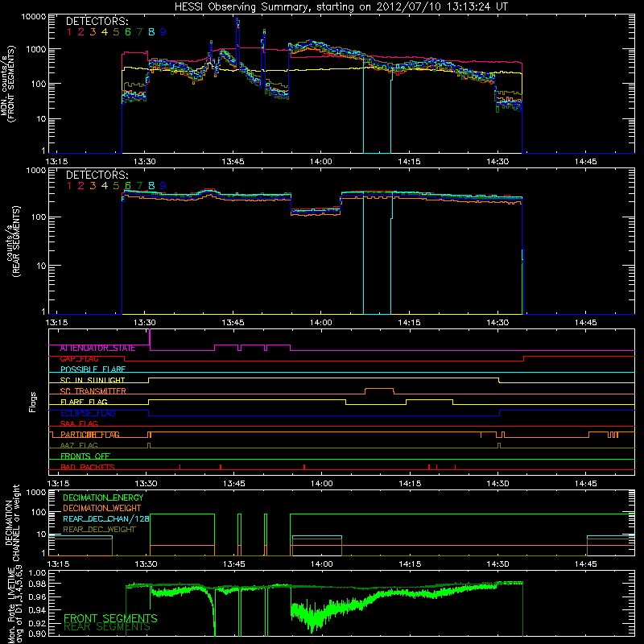
Task: Click detector 6 label in front segments legend
Action: click(x=128, y=32)
